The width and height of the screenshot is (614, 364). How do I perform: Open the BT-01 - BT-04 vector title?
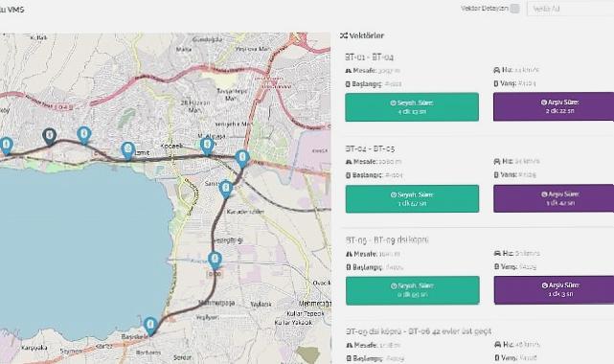click(369, 57)
